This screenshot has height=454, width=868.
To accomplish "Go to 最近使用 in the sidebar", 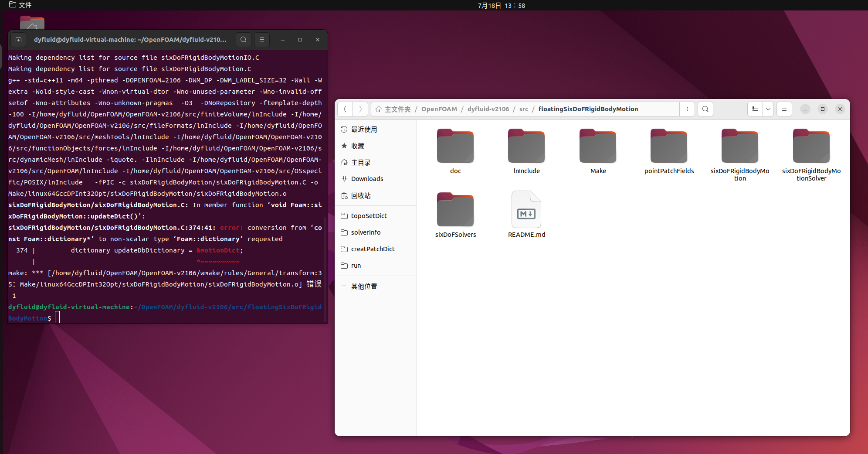I will (x=376, y=130).
